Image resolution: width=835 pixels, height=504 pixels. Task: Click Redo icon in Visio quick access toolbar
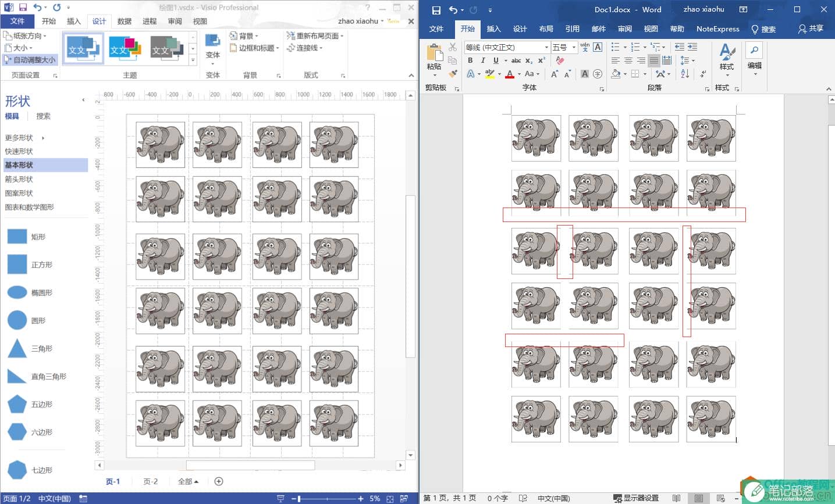(56, 8)
